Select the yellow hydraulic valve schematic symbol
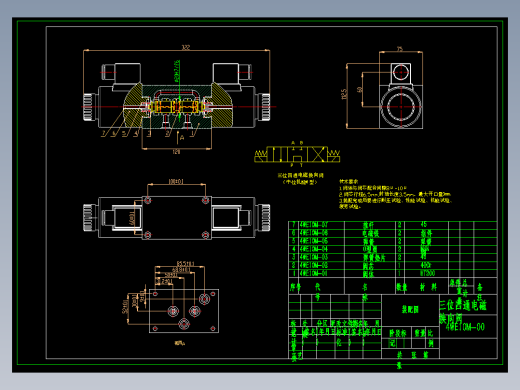This screenshot has height=390, width=520. pos(297,154)
